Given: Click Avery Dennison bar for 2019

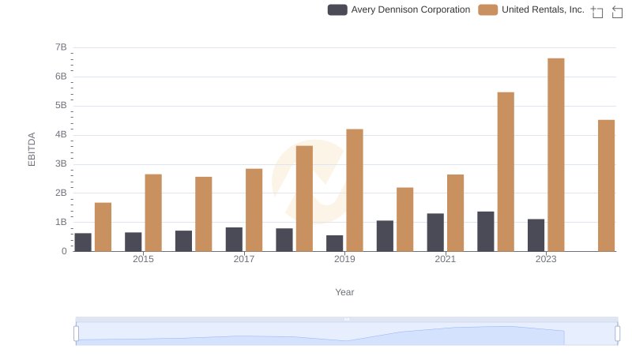Looking at the screenshot, I should (334, 243).
